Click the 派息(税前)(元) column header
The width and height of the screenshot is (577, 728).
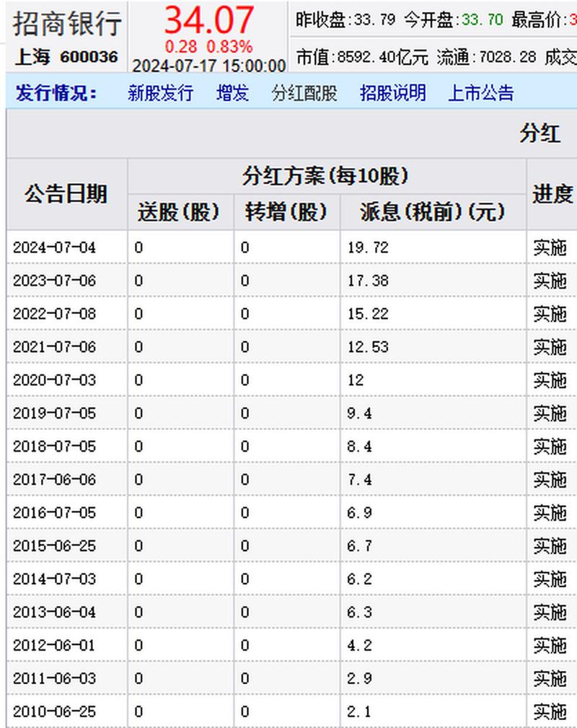pos(432,212)
